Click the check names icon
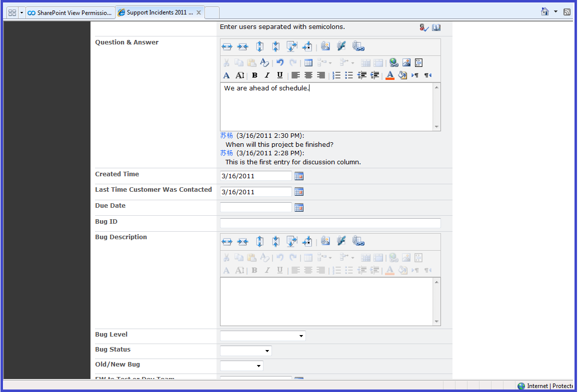This screenshot has height=392, width=578. [x=424, y=27]
